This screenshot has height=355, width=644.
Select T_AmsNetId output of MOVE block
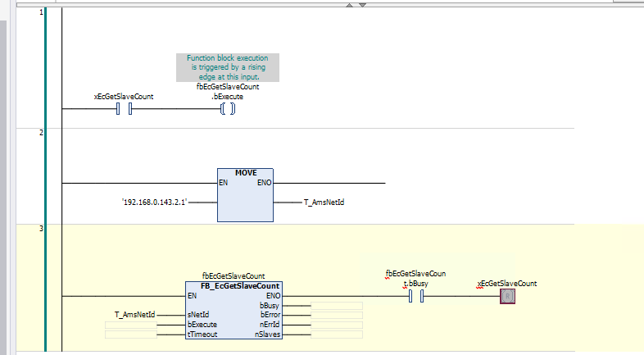tap(324, 203)
